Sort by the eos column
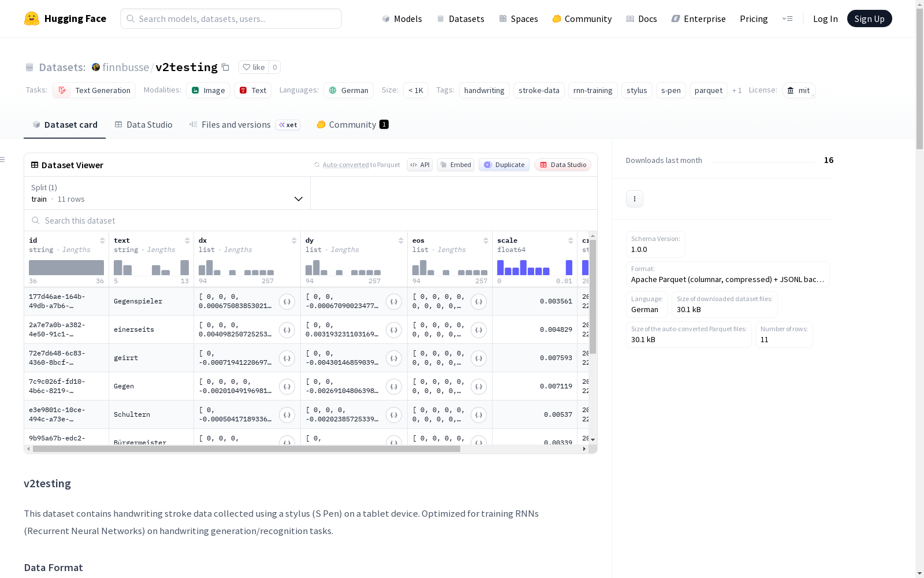The width and height of the screenshot is (924, 578). pyautogui.click(x=486, y=240)
